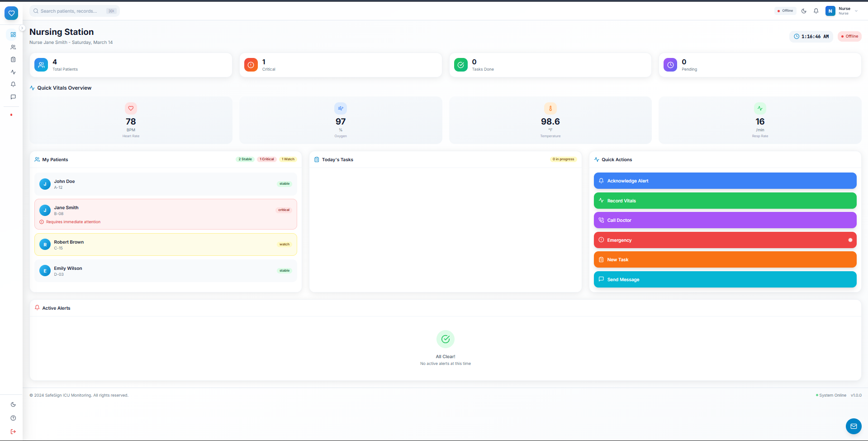Open the dashboard grid icon in sidebar
Viewport: 868px width, 441px height.
[13, 34]
